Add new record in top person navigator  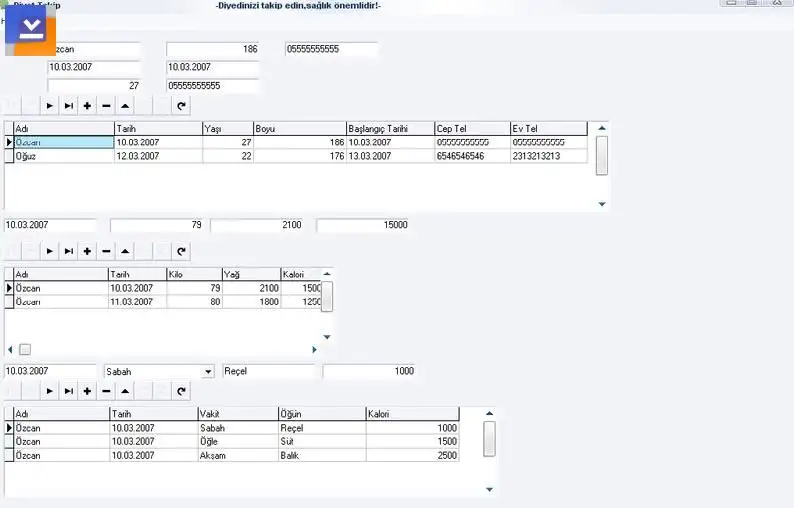87,105
